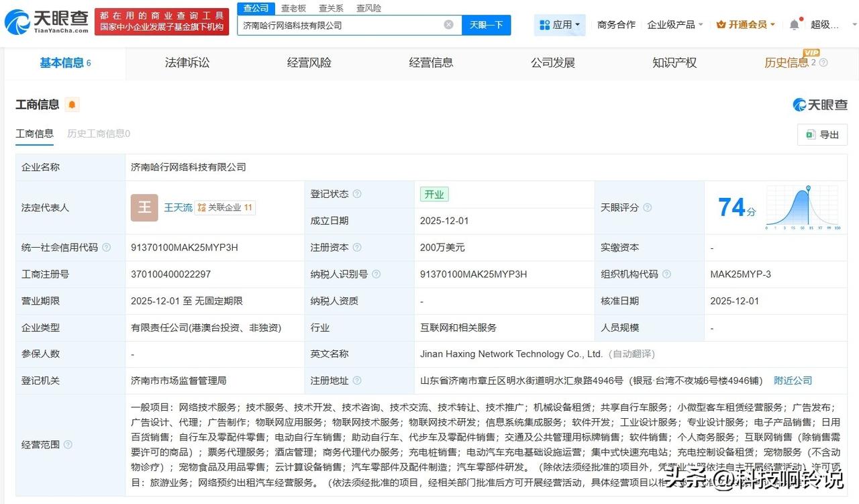This screenshot has height=504, width=859.
Task: Click the TianYanCha logo in header
Action: coord(46,22)
